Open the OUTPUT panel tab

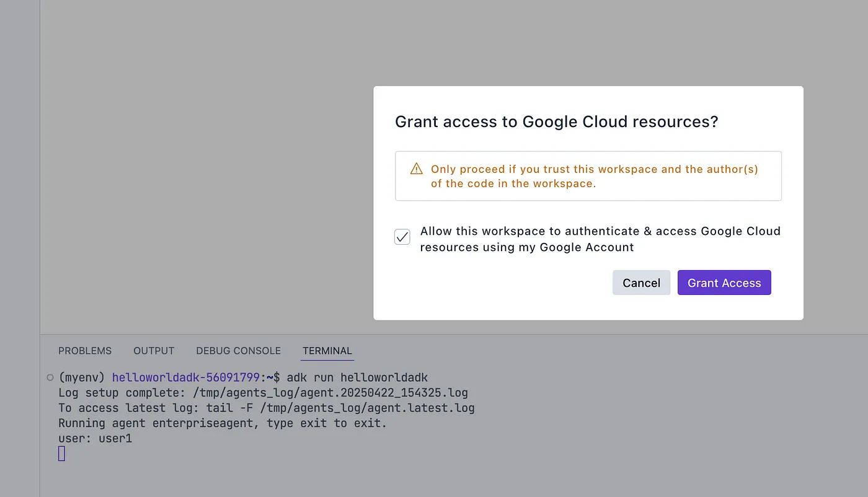tap(153, 351)
